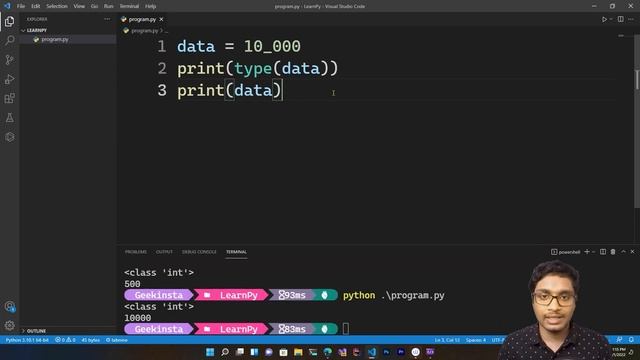Open the Windows Start button
640x360 pixels.
[210, 352]
